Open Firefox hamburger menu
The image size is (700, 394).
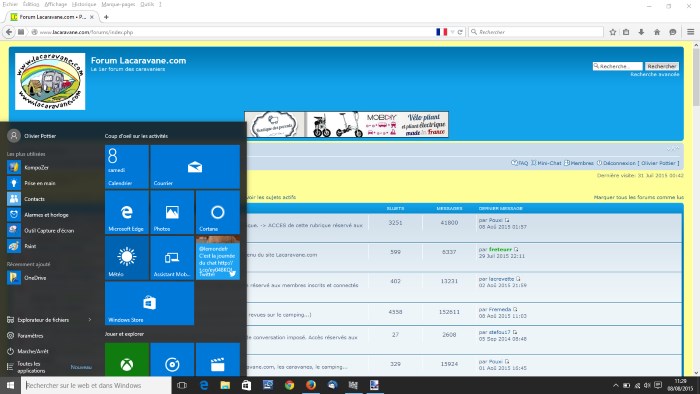point(690,32)
